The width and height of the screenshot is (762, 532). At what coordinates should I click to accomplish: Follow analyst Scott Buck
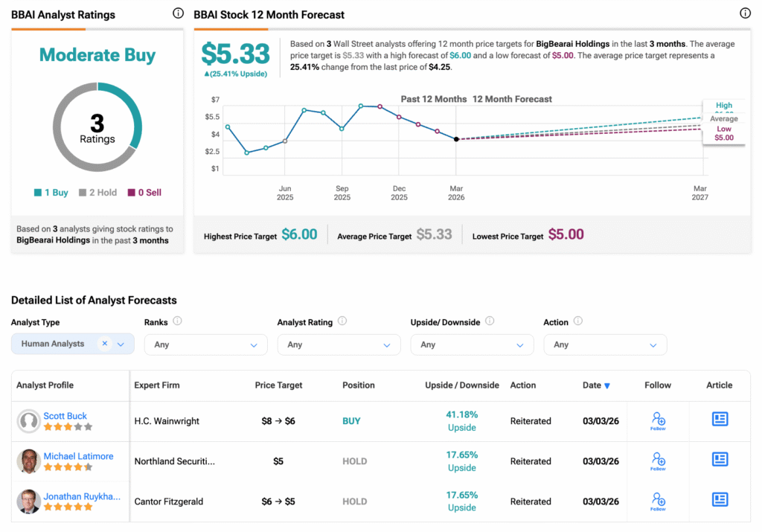[x=658, y=420]
